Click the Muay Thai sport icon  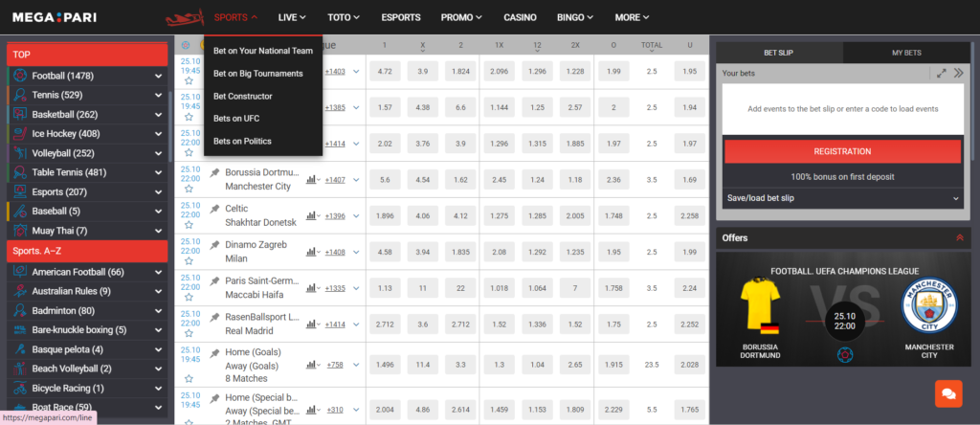[x=20, y=231]
